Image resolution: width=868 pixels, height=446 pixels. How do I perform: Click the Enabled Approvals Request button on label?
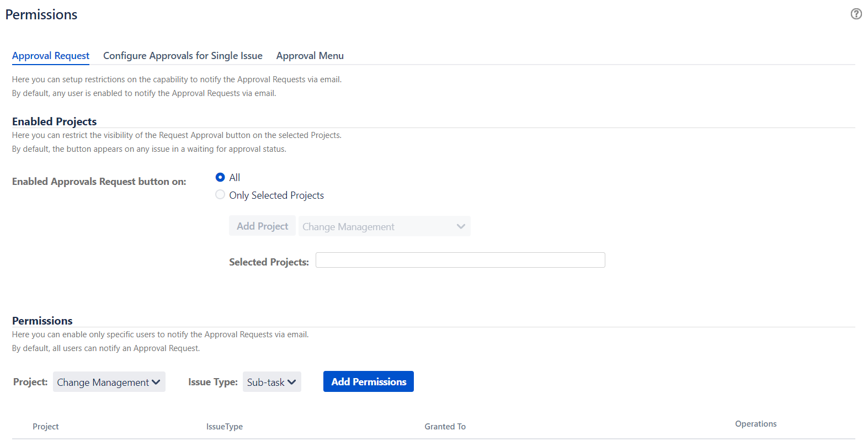pyautogui.click(x=99, y=182)
